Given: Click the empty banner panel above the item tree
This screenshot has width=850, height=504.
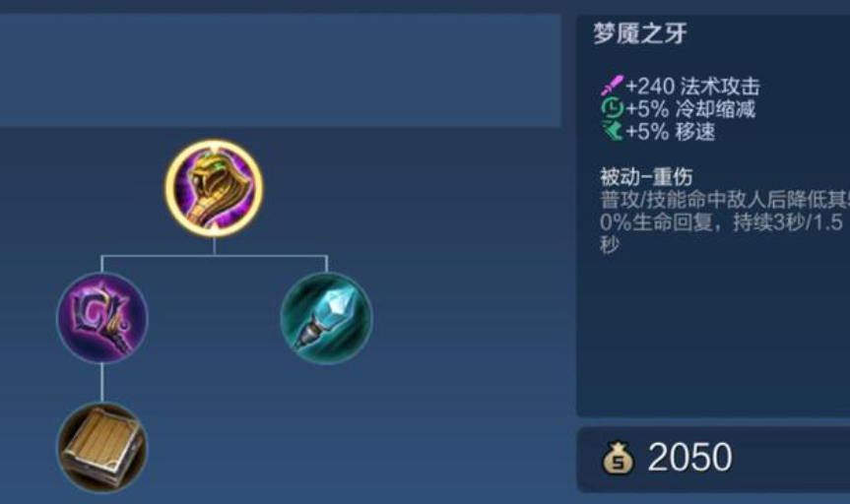Looking at the screenshot, I should coord(281,71).
